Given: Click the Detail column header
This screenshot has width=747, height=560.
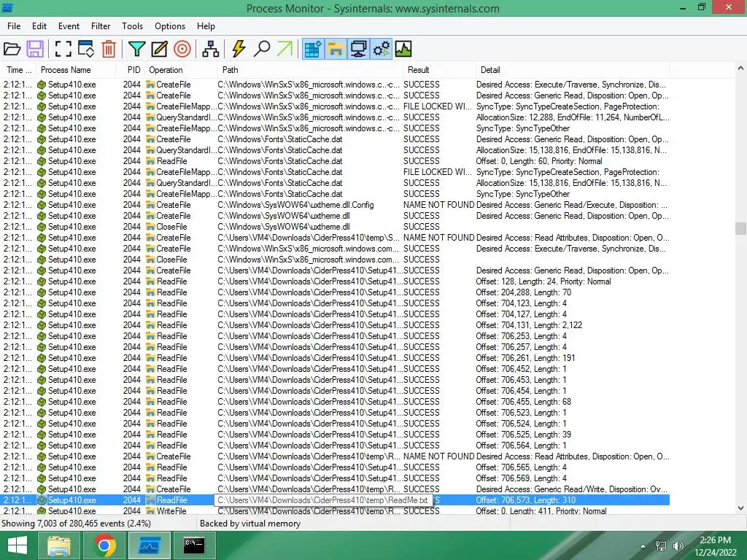Looking at the screenshot, I should tap(573, 70).
